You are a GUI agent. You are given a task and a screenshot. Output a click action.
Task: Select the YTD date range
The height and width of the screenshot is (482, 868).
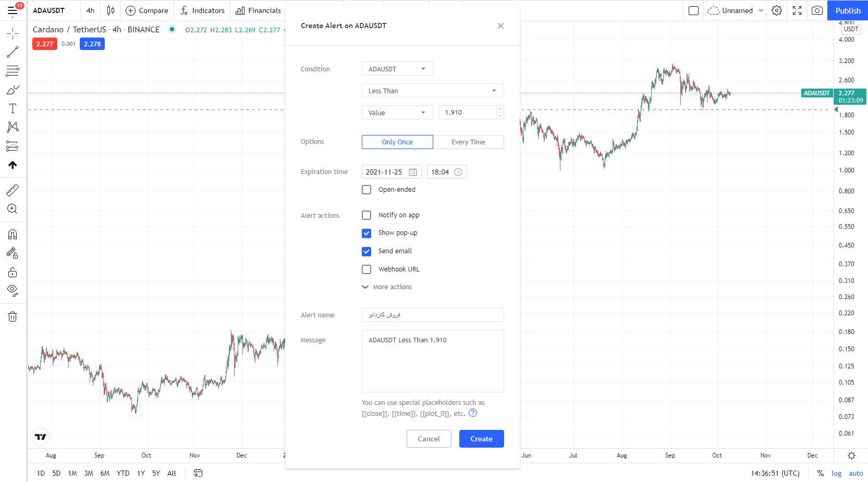point(123,473)
